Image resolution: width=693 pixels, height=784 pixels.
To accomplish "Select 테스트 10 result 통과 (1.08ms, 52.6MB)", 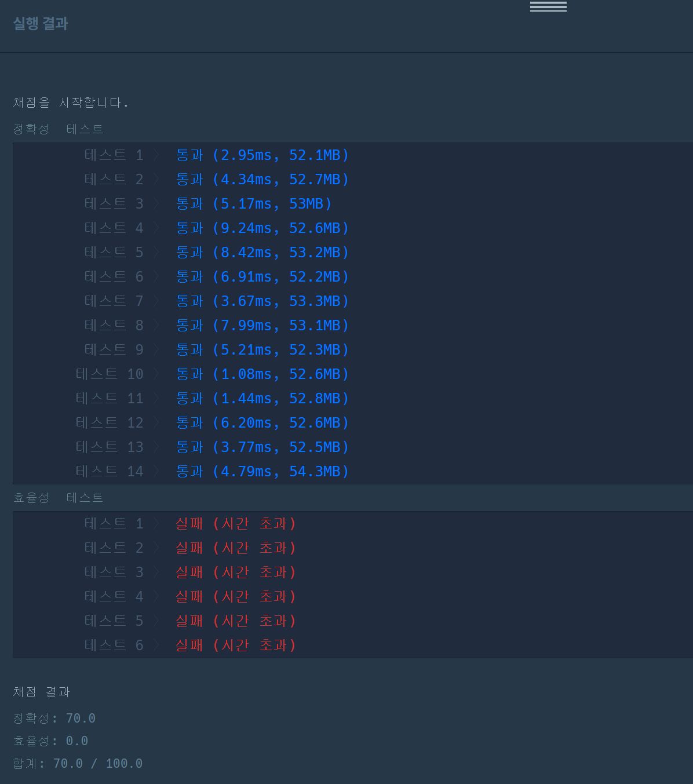I will point(262,374).
